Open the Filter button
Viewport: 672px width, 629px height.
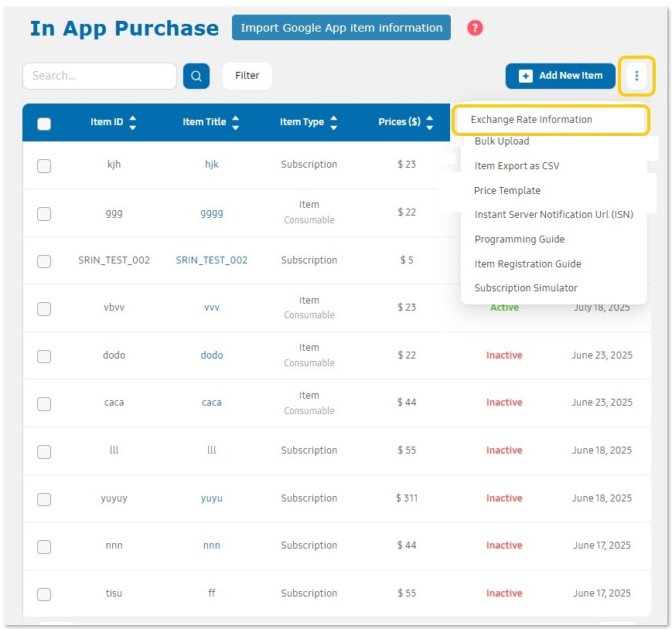click(247, 76)
